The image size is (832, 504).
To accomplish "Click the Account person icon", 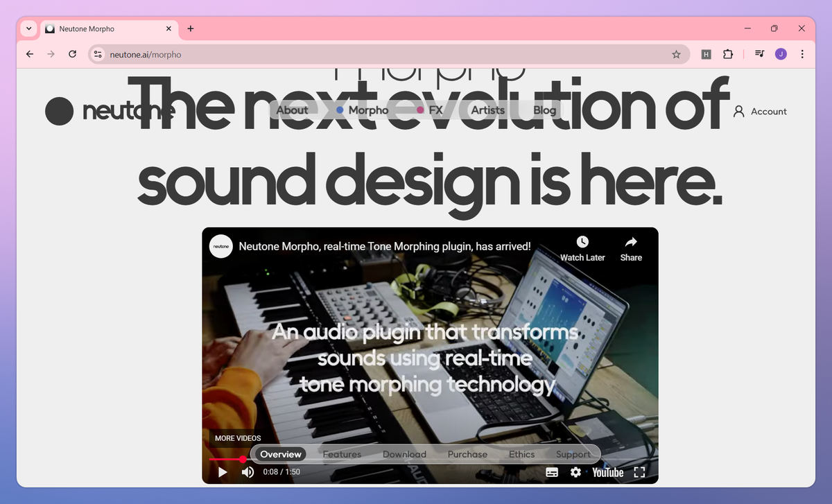I will click(x=739, y=111).
